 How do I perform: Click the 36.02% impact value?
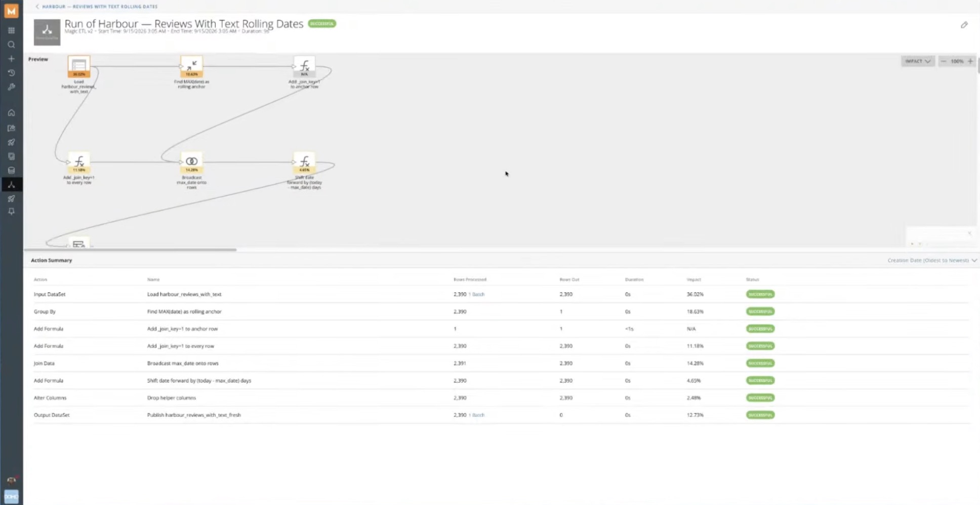(x=695, y=294)
